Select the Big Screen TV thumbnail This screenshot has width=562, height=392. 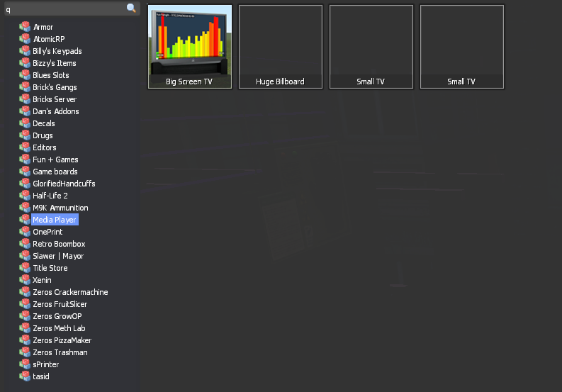click(x=189, y=47)
